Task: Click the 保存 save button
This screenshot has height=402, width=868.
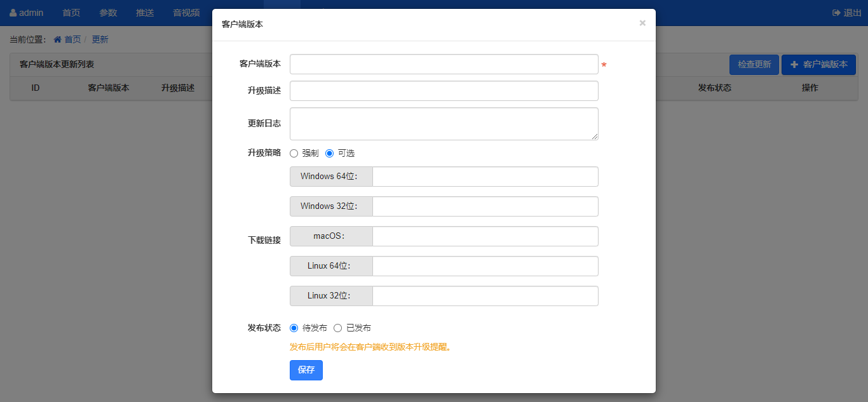Action: tap(306, 370)
